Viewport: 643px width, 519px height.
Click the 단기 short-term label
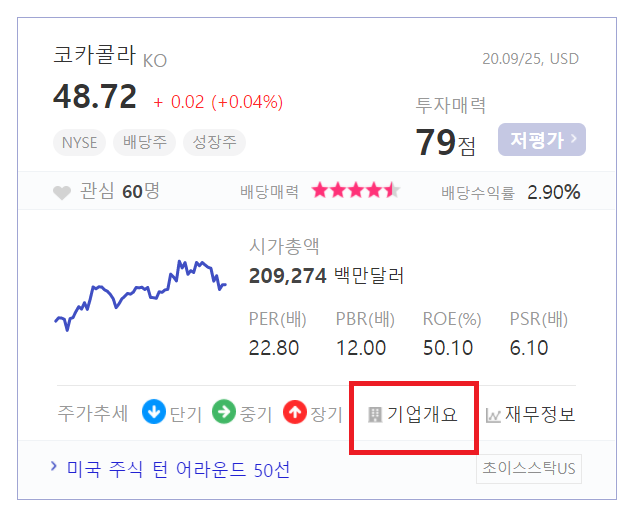186,414
